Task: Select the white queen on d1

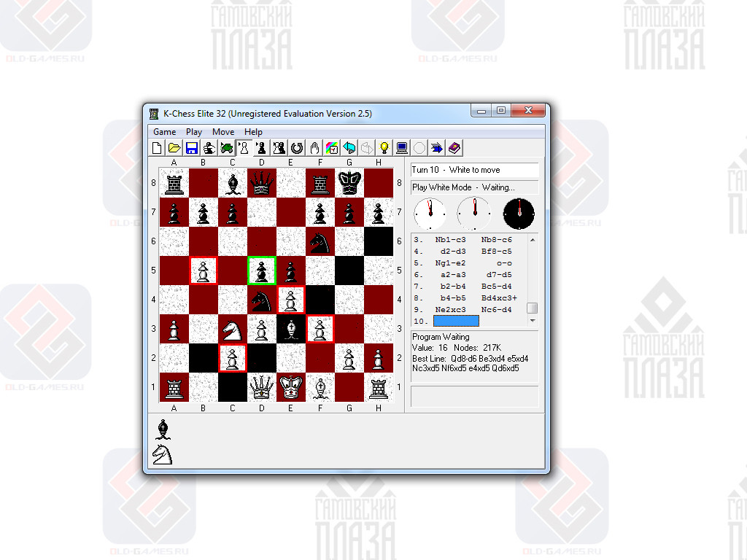Action: [262, 387]
